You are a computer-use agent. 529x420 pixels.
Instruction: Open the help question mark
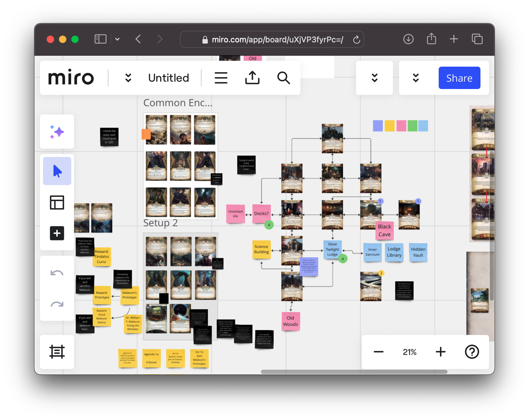coord(472,352)
